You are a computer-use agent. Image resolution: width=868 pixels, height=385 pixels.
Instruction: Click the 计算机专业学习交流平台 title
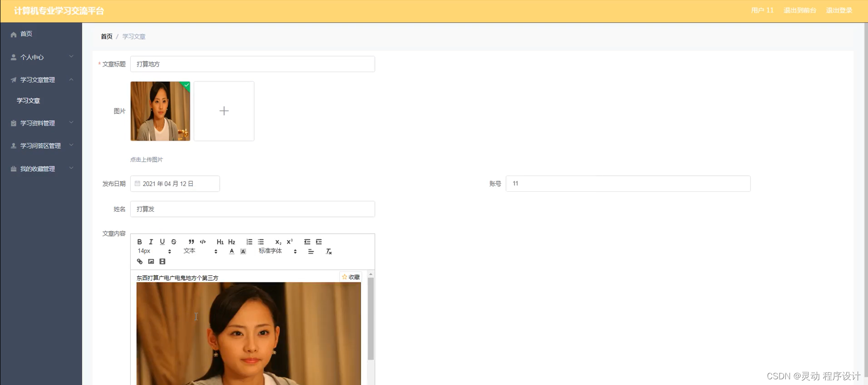[59, 11]
